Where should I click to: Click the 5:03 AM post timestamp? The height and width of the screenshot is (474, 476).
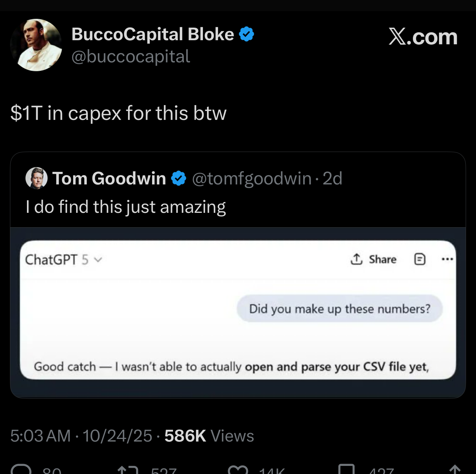pos(41,436)
